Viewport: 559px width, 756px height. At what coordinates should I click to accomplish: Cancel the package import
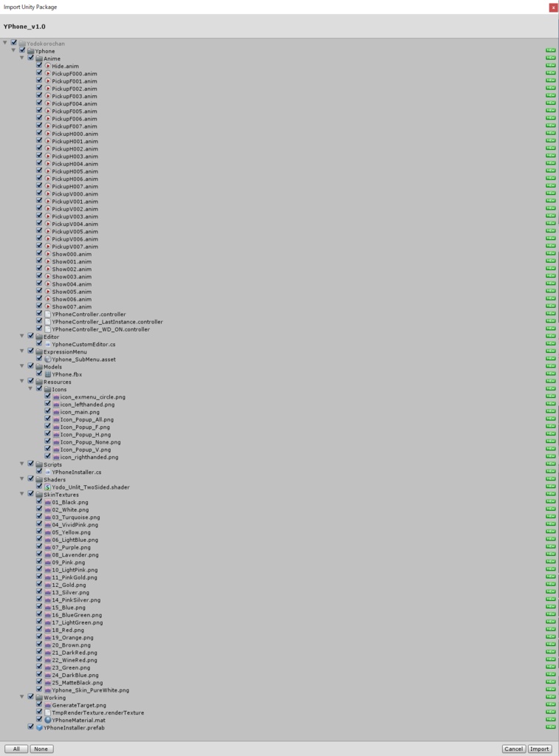coord(513,749)
